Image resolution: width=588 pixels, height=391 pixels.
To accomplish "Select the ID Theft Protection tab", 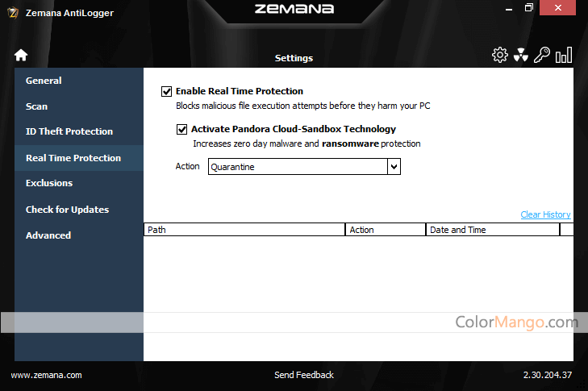I will 69,131.
